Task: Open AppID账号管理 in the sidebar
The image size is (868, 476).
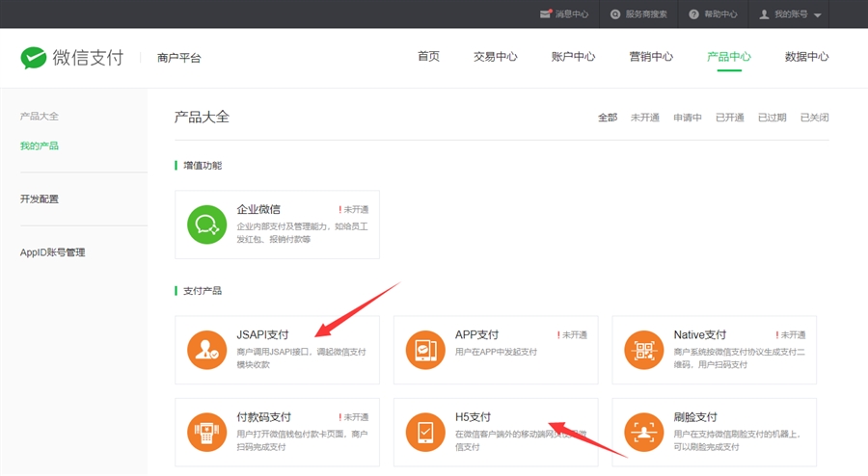Action: tap(53, 252)
